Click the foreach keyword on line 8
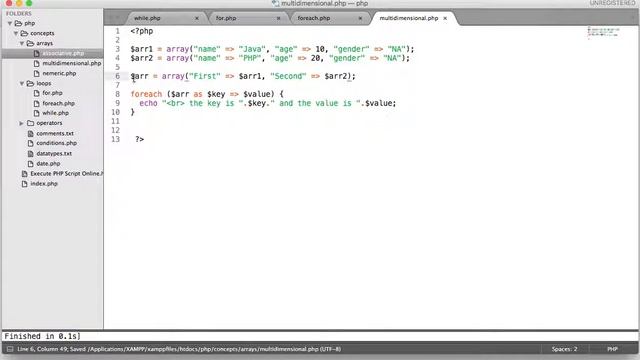Screen dimensions: 640x360 click(x=146, y=94)
